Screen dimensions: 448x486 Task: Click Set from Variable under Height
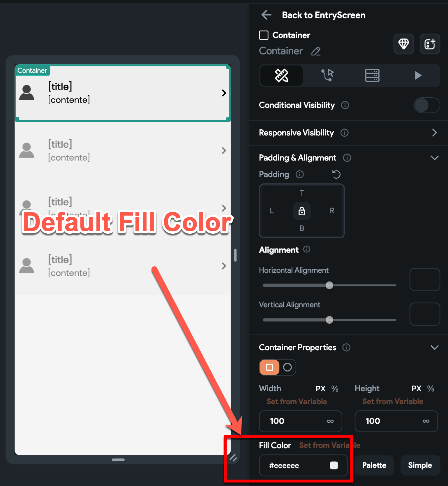393,402
